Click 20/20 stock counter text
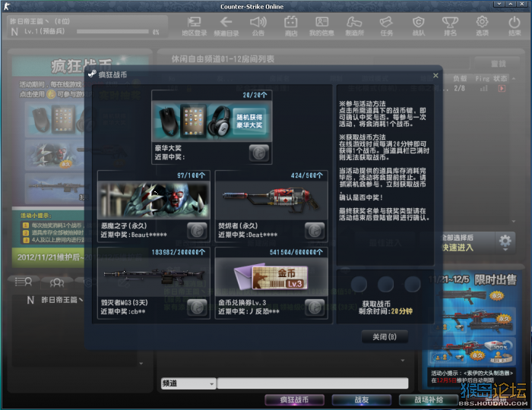The image size is (532, 410). tap(255, 95)
